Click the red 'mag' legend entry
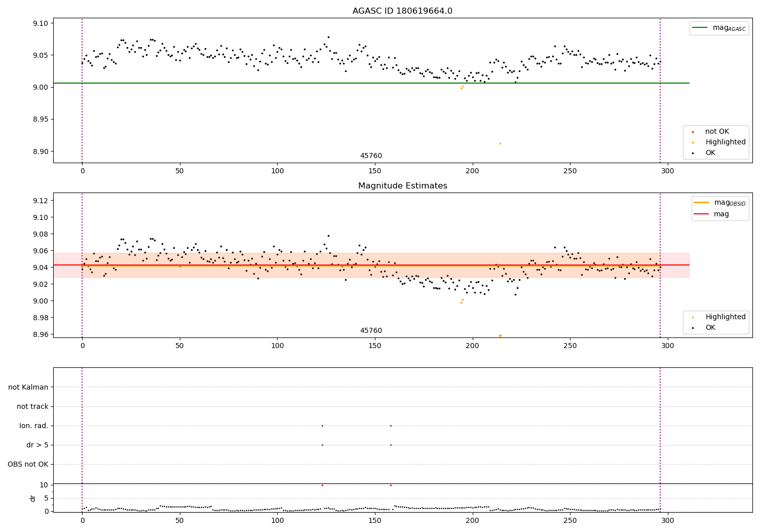 [x=712, y=214]
